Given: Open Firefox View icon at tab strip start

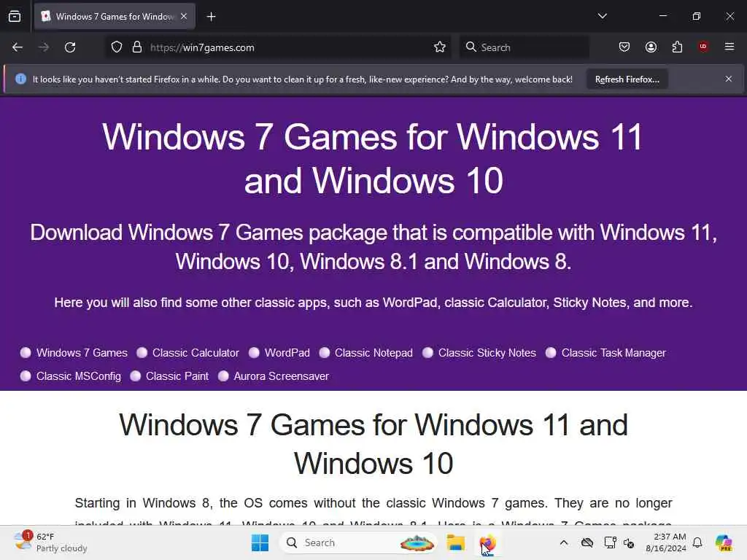Looking at the screenshot, I should [x=15, y=16].
